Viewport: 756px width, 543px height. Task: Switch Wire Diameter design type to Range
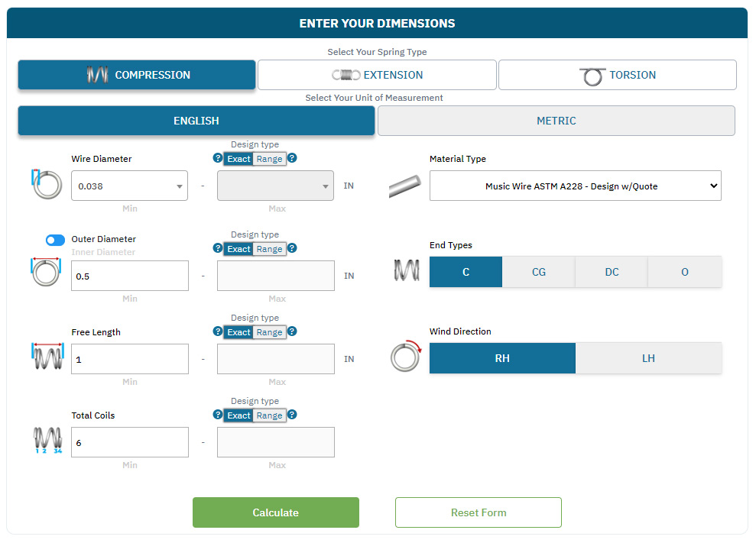pos(269,159)
